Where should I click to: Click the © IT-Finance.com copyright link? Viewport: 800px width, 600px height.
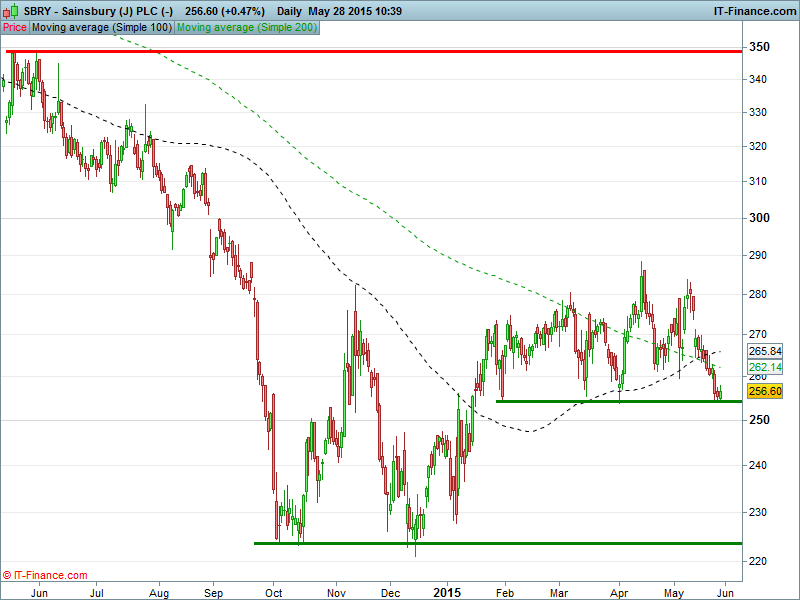tap(45, 576)
